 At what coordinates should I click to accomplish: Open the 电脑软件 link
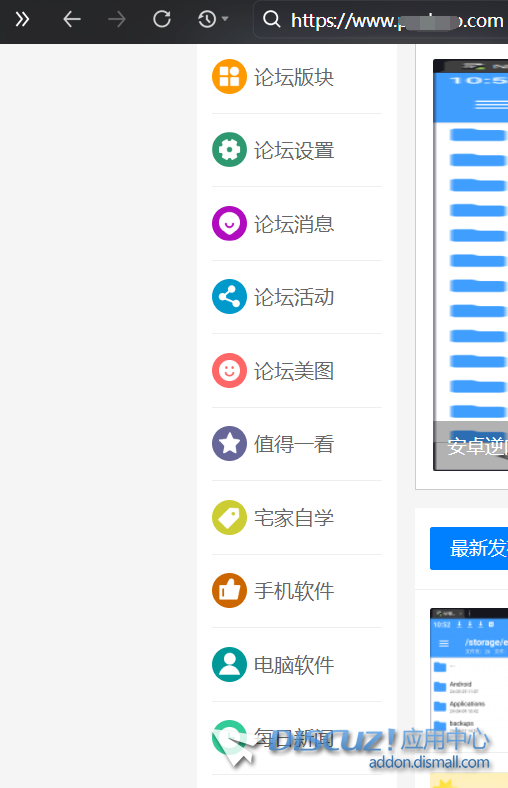click(294, 665)
